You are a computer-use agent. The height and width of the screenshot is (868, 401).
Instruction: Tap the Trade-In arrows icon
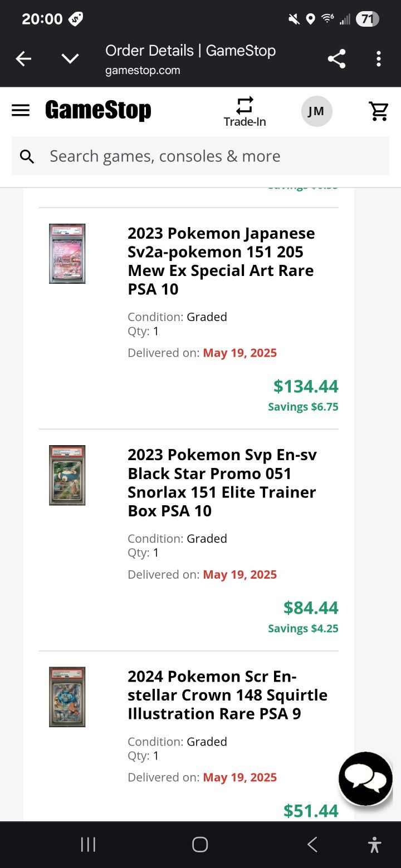click(x=244, y=105)
